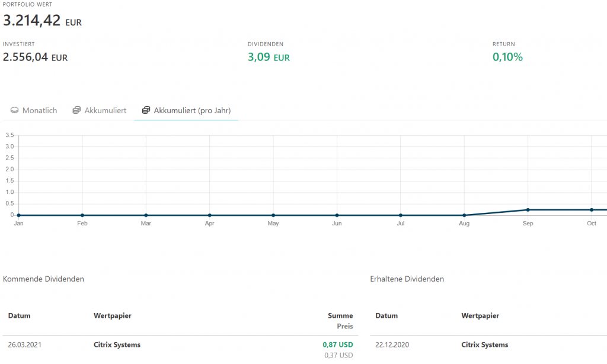This screenshot has width=607, height=364.
Task: Open the plain Akkumuliert tab
Action: 100,110
